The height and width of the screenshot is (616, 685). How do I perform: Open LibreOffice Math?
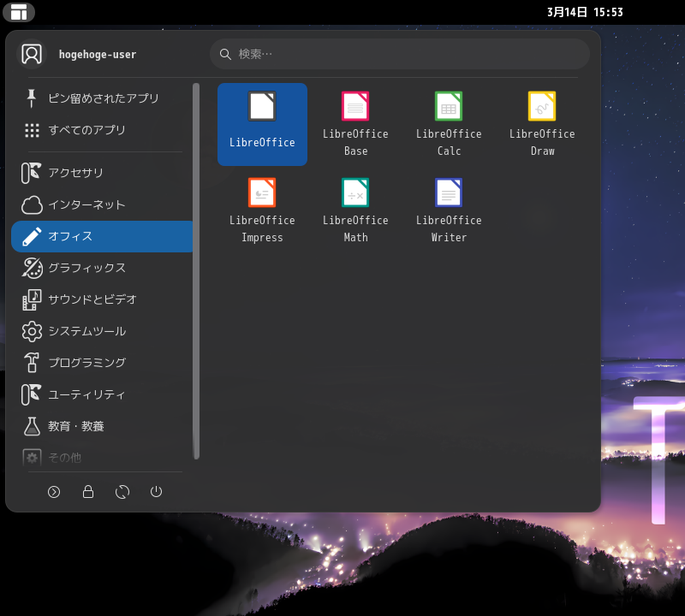(x=355, y=210)
